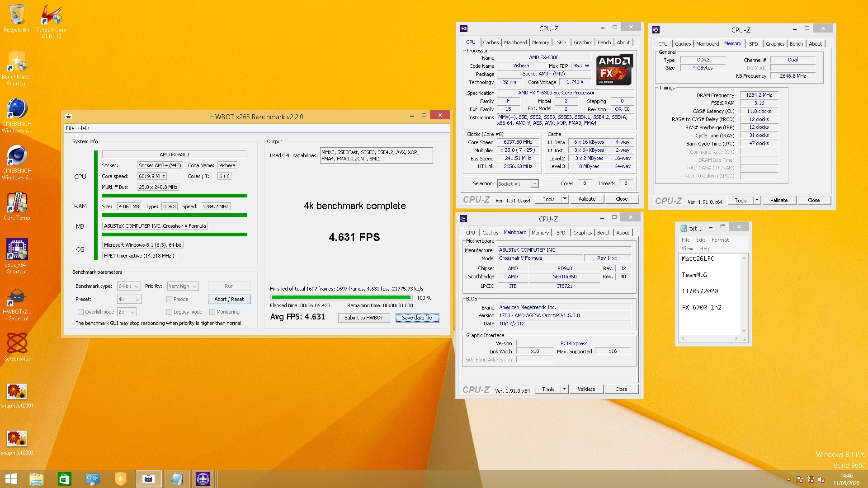Open the Priority Very high dropdown
Viewport: 868px width, 488px height.
pyautogui.click(x=183, y=286)
